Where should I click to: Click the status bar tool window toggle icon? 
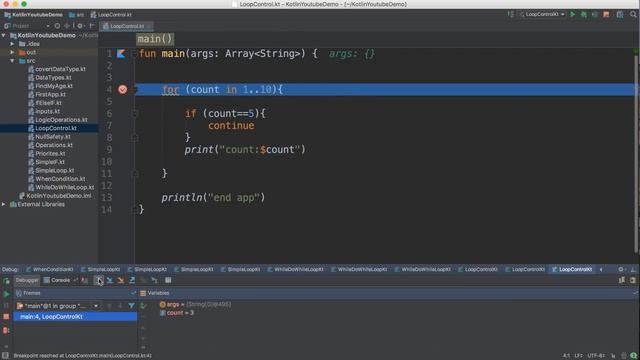tap(5, 356)
